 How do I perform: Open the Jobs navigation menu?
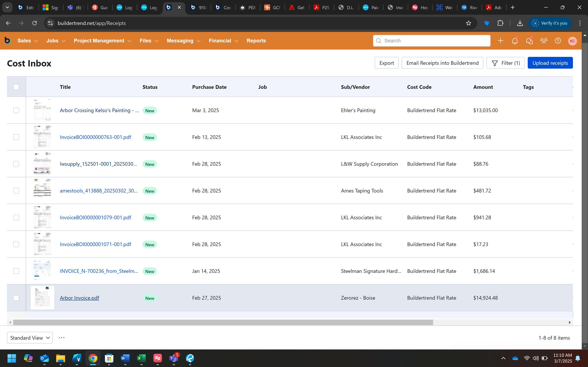pyautogui.click(x=56, y=41)
